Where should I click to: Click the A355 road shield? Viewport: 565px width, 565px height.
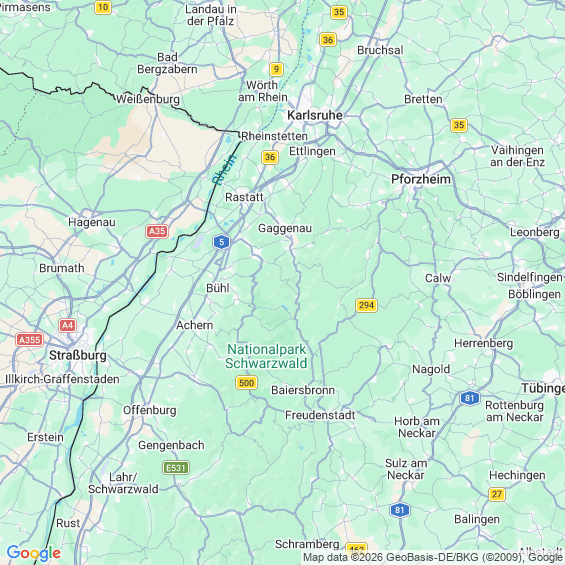tap(30, 340)
